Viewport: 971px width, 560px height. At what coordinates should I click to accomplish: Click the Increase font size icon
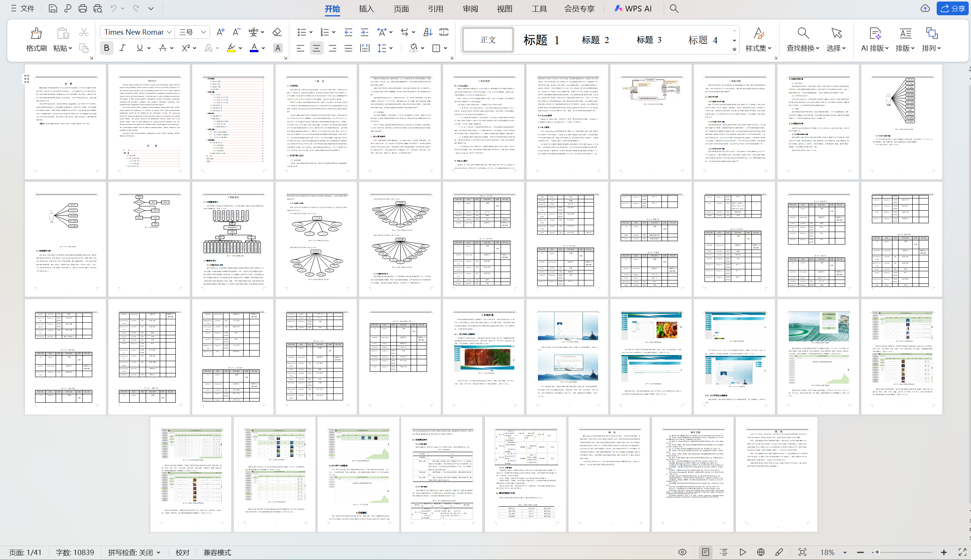pyautogui.click(x=220, y=32)
